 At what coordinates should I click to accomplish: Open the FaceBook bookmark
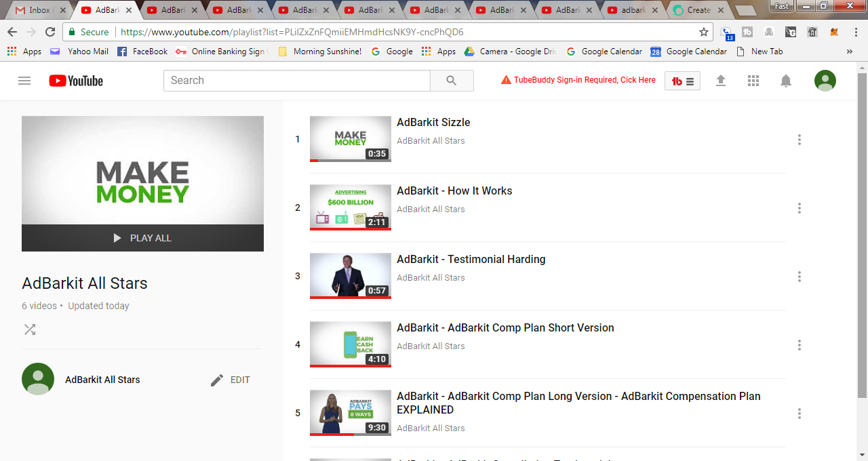tap(142, 52)
